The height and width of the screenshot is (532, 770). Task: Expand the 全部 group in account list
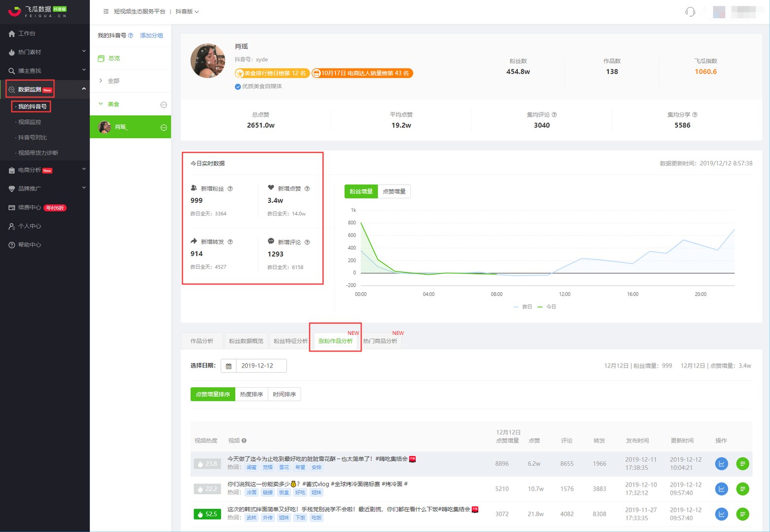click(101, 81)
